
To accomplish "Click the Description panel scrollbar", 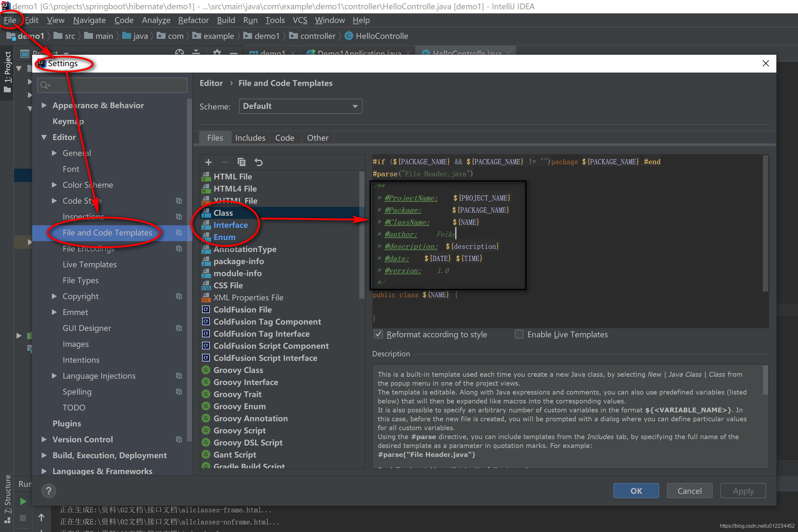I will click(766, 380).
